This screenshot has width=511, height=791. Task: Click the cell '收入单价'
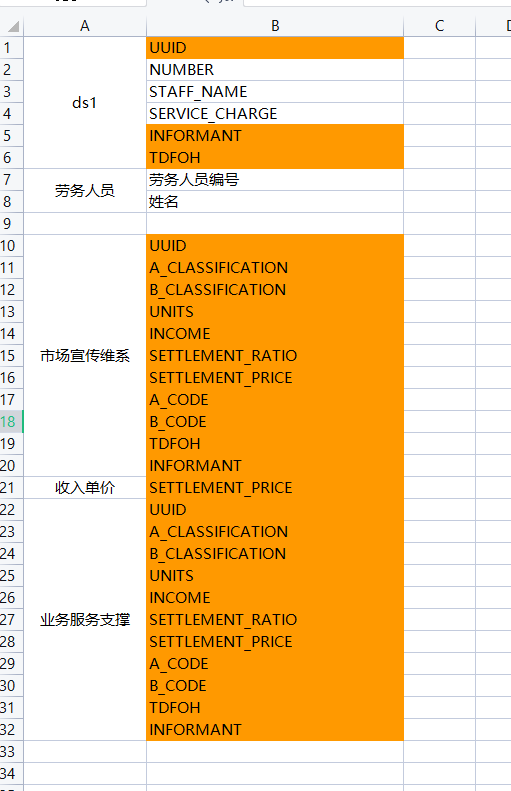coord(85,488)
